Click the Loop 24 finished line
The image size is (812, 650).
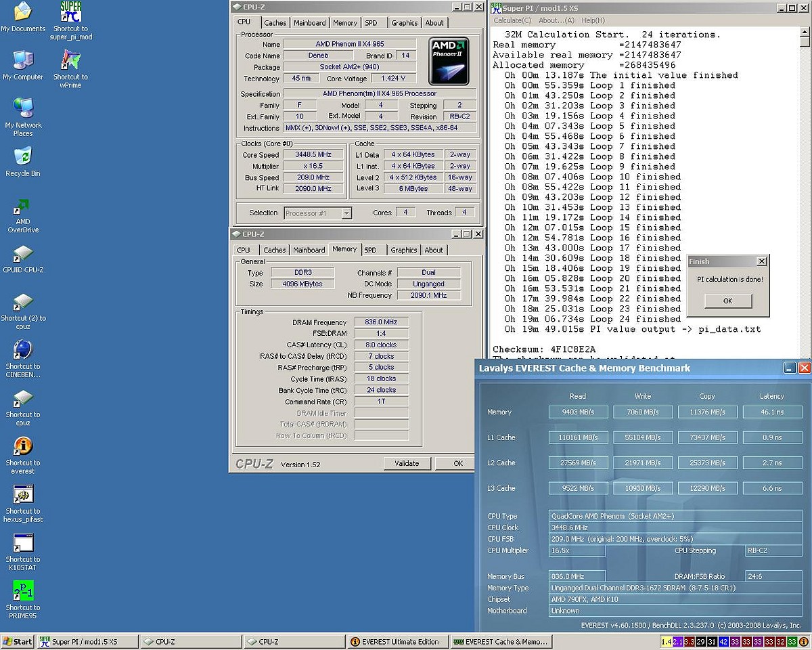(593, 319)
